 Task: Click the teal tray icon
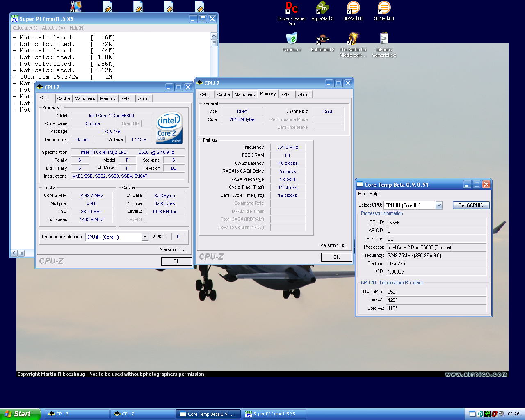(479, 414)
